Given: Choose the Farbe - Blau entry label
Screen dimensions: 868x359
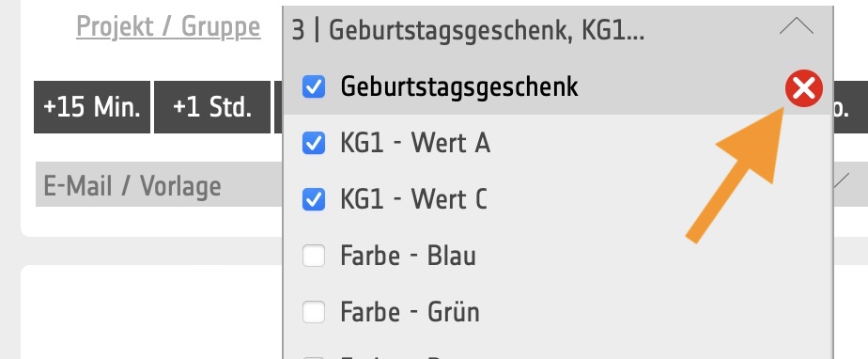Looking at the screenshot, I should click(x=408, y=256).
